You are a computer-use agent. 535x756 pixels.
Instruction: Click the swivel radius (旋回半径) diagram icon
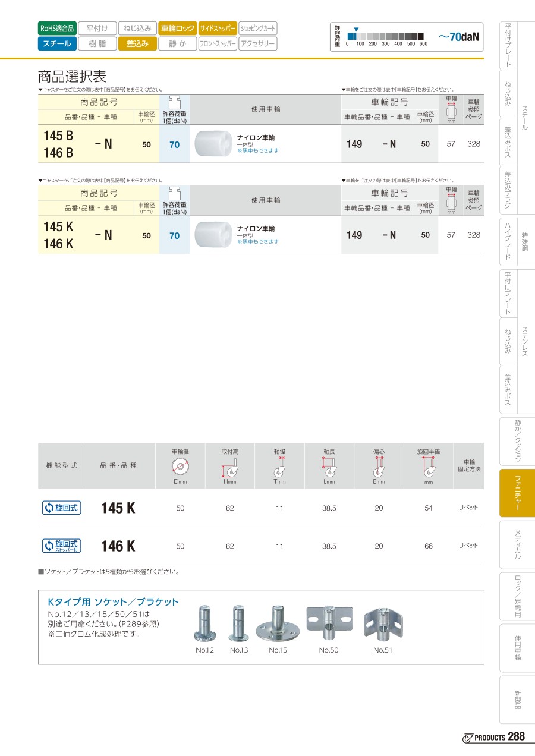(x=428, y=467)
